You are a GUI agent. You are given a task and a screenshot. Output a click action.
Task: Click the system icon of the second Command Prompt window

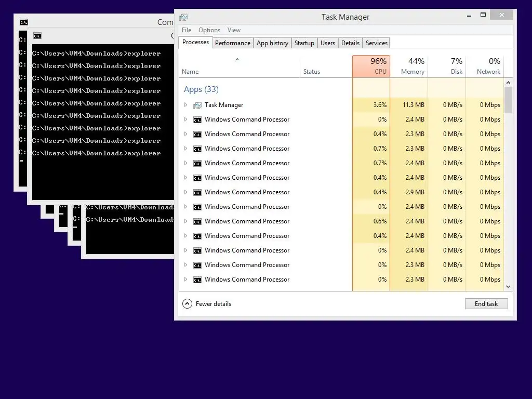tap(37, 36)
